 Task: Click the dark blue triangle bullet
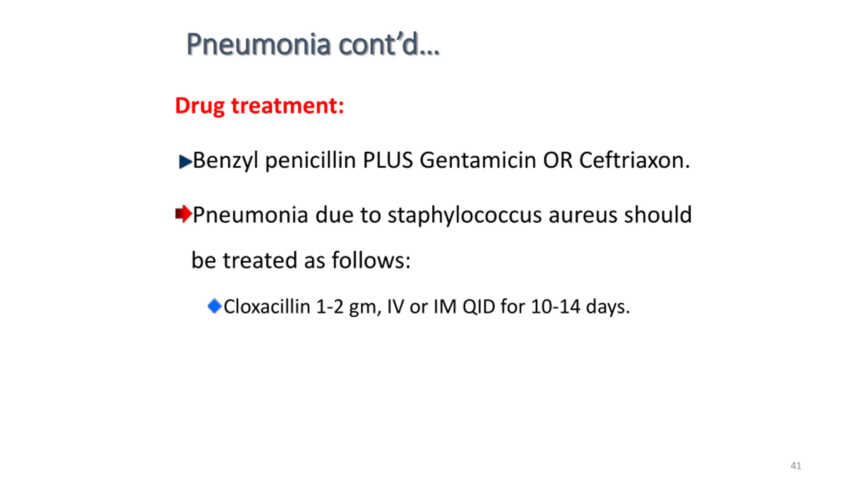coord(185,162)
